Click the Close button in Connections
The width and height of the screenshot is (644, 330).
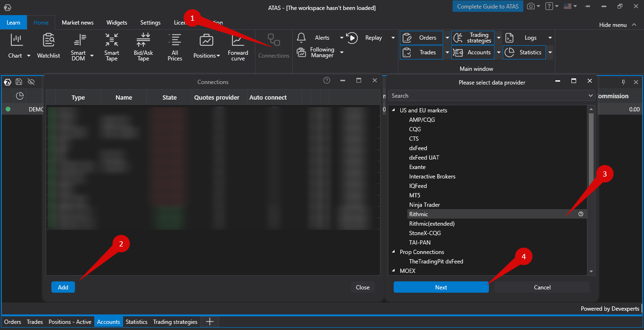click(363, 287)
